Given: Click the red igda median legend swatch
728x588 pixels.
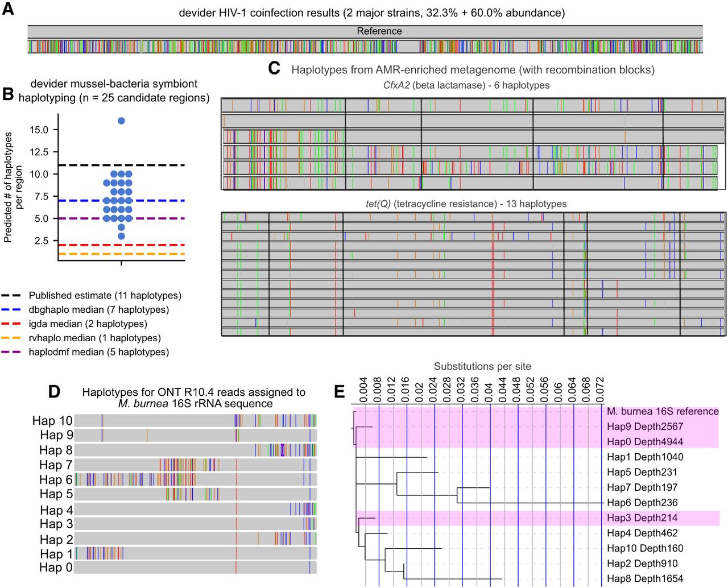Looking at the screenshot, I should 11,324.
